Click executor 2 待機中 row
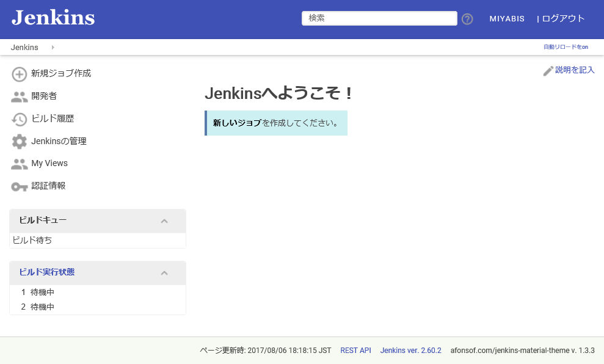 98,307
